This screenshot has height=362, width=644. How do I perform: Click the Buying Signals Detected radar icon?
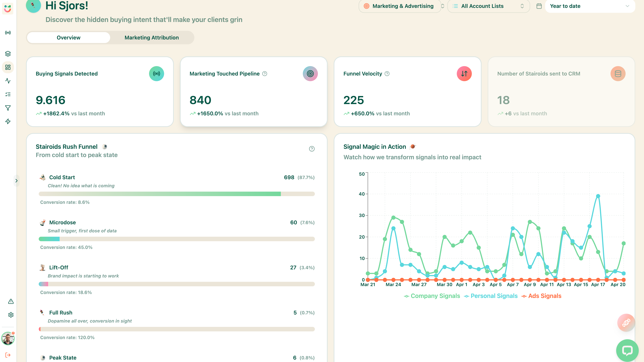(x=157, y=74)
